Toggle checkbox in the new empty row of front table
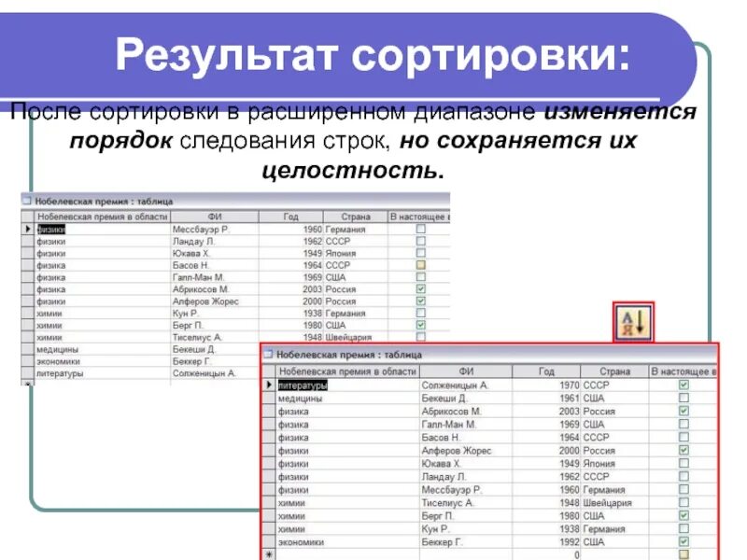Viewport: 747px width, 560px height. pyautogui.click(x=684, y=554)
